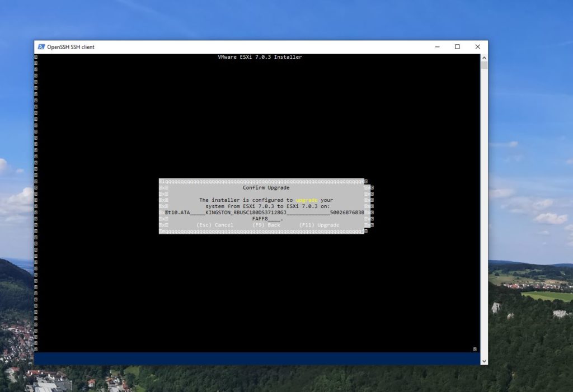Viewport: 573px width, 392px height.
Task: Click the scrollbar up arrow
Action: tap(484, 58)
